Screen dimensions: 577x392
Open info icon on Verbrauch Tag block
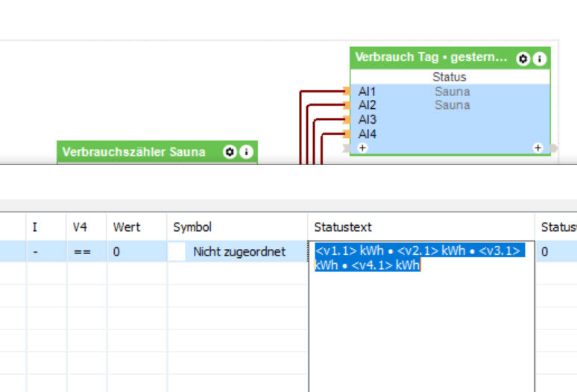point(540,58)
